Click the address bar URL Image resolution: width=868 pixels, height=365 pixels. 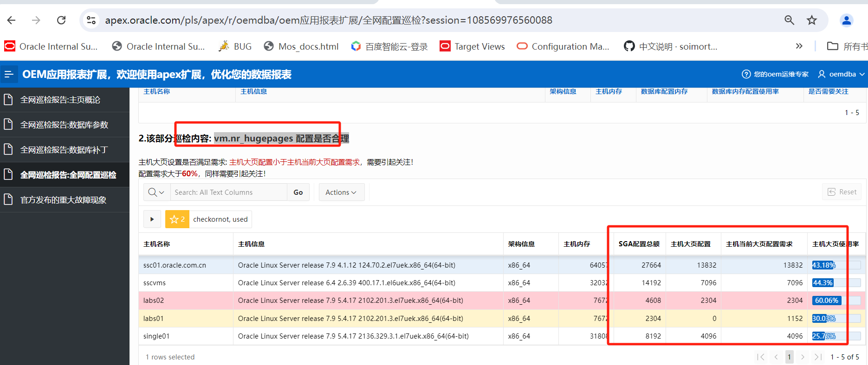(x=329, y=20)
